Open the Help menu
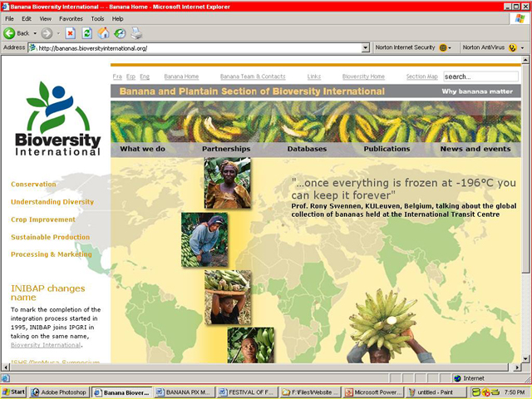The width and height of the screenshot is (532, 399). [117, 18]
